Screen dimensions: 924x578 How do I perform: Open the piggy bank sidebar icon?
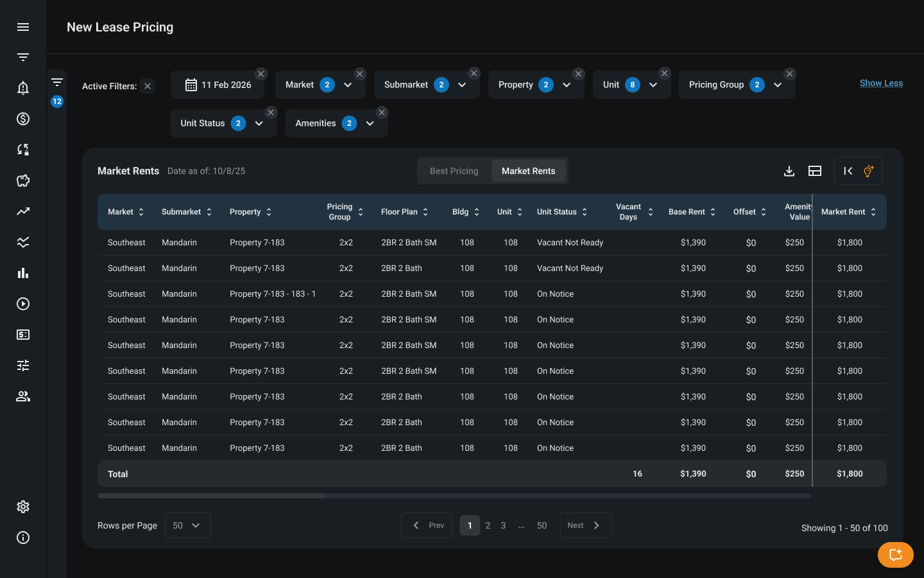tap(23, 180)
